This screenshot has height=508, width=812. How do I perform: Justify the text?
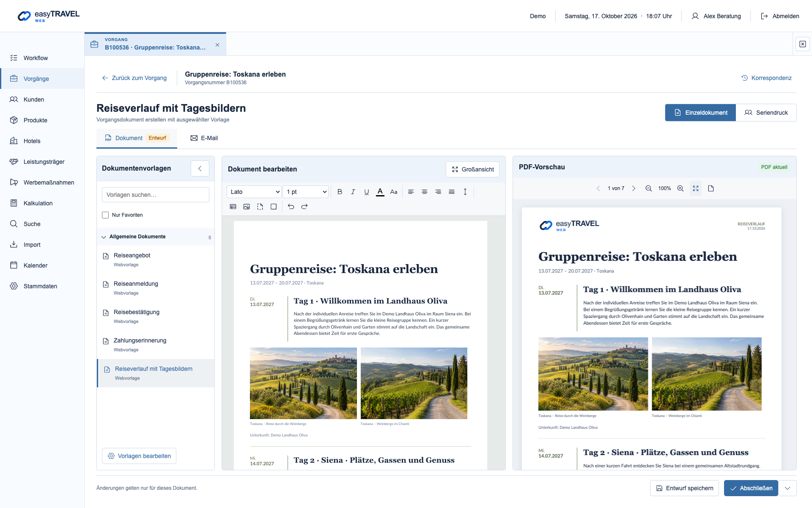[x=452, y=192]
